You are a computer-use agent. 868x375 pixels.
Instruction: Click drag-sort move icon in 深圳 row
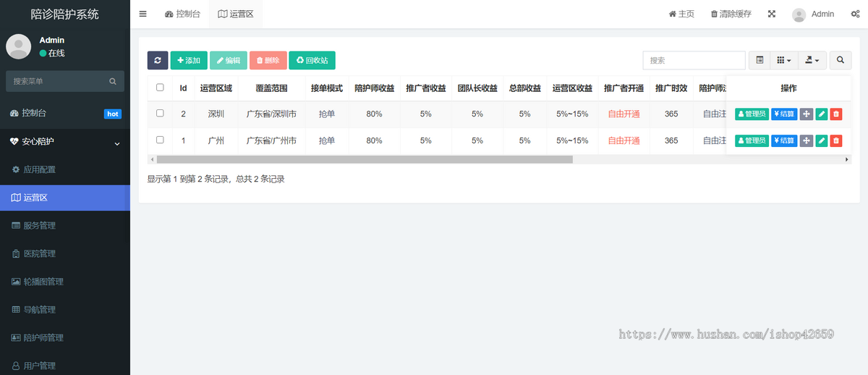coord(807,114)
